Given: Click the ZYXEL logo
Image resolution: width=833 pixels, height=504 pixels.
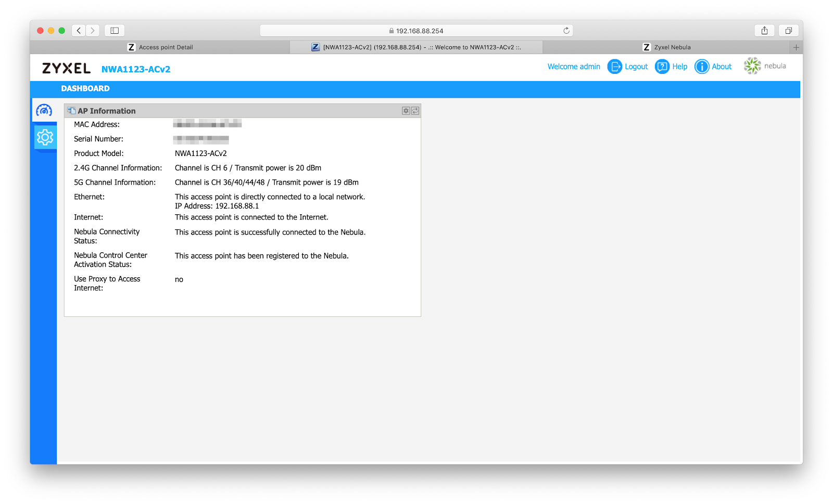Looking at the screenshot, I should (x=66, y=69).
